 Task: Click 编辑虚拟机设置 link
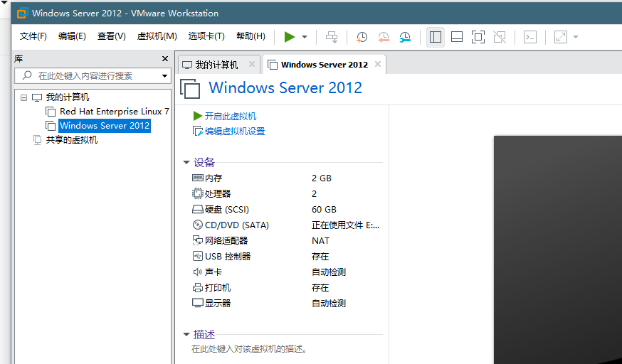[x=234, y=131]
